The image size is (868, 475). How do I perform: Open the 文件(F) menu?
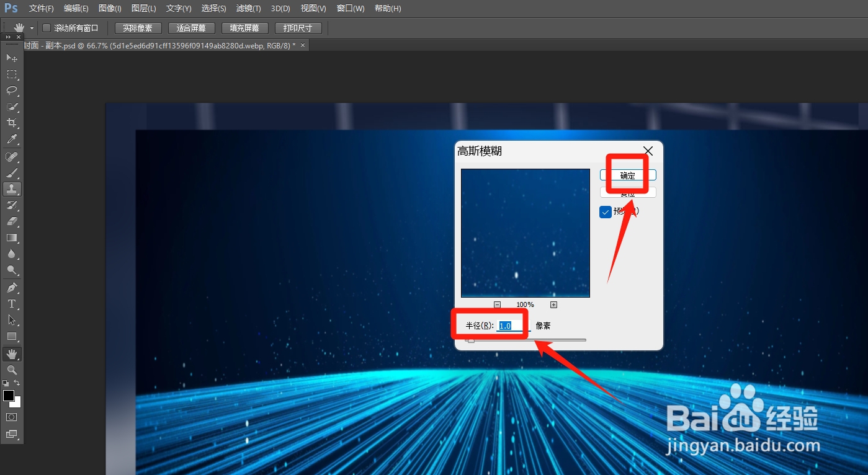[x=42, y=9]
